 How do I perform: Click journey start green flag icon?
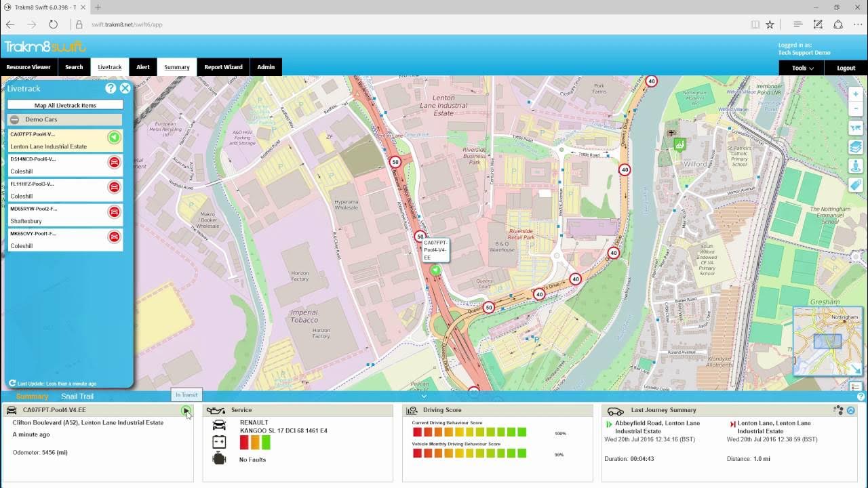point(609,424)
